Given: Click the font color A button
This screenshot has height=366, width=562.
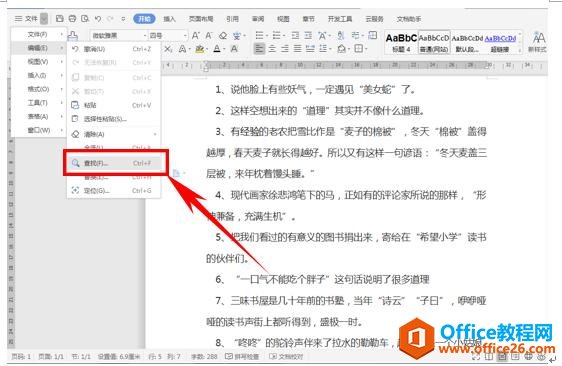Looking at the screenshot, I should [217, 49].
